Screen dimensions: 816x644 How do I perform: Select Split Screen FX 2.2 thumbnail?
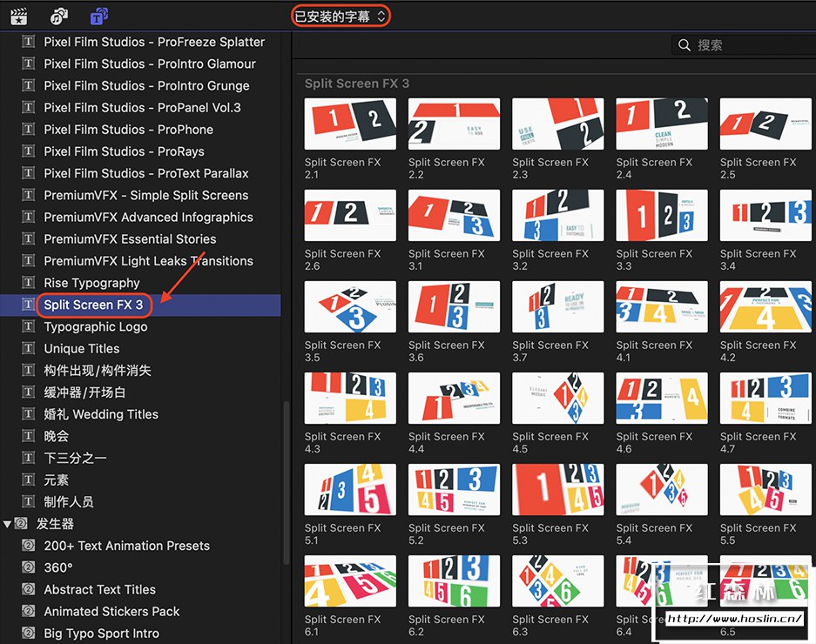click(454, 124)
